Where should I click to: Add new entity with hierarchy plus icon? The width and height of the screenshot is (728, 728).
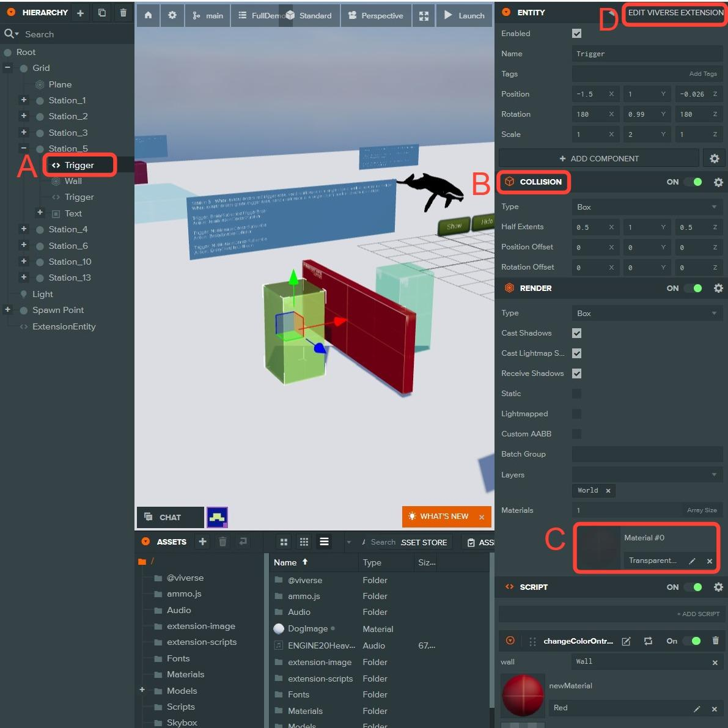pyautogui.click(x=80, y=13)
